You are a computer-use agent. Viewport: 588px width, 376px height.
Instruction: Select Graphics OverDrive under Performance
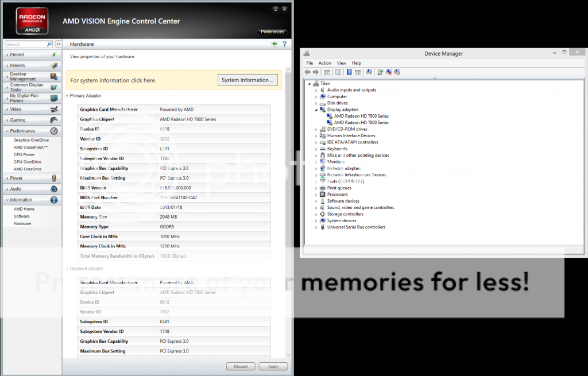tap(31, 140)
